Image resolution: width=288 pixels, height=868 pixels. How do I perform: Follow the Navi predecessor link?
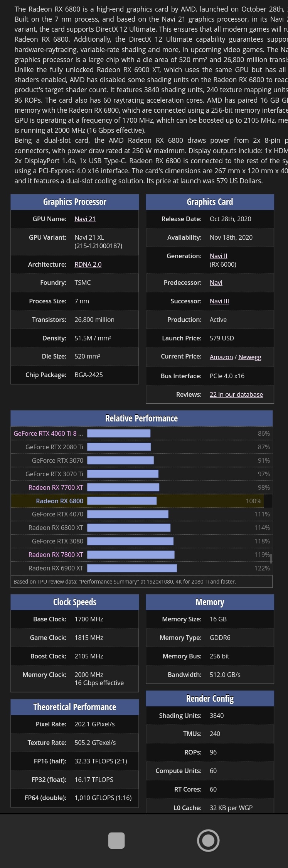[x=216, y=283]
